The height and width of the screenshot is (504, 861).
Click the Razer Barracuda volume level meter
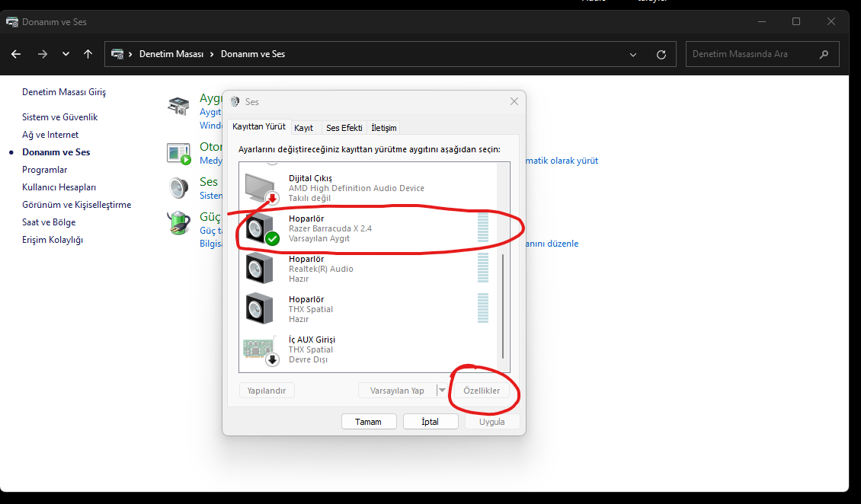click(x=482, y=228)
